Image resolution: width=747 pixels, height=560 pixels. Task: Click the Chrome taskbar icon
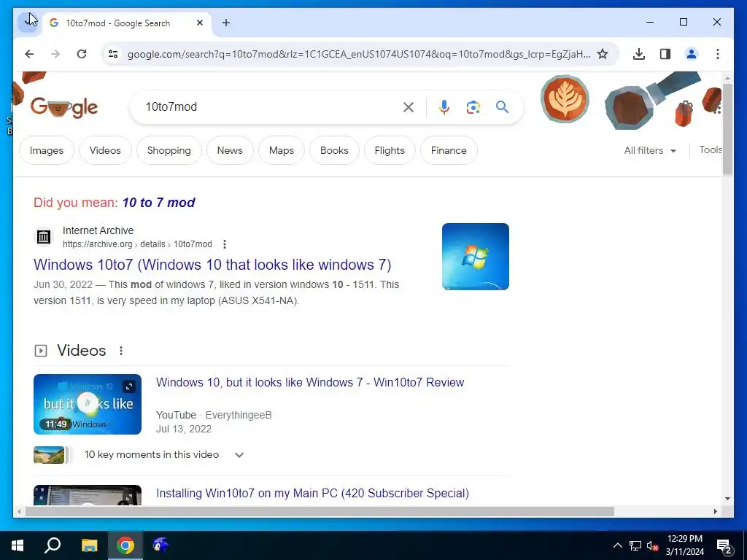[x=125, y=545]
